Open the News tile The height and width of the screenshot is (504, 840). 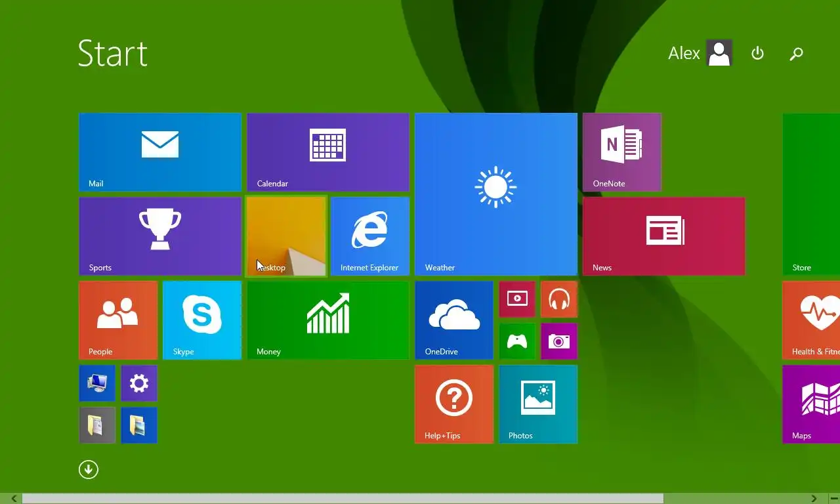click(x=664, y=236)
